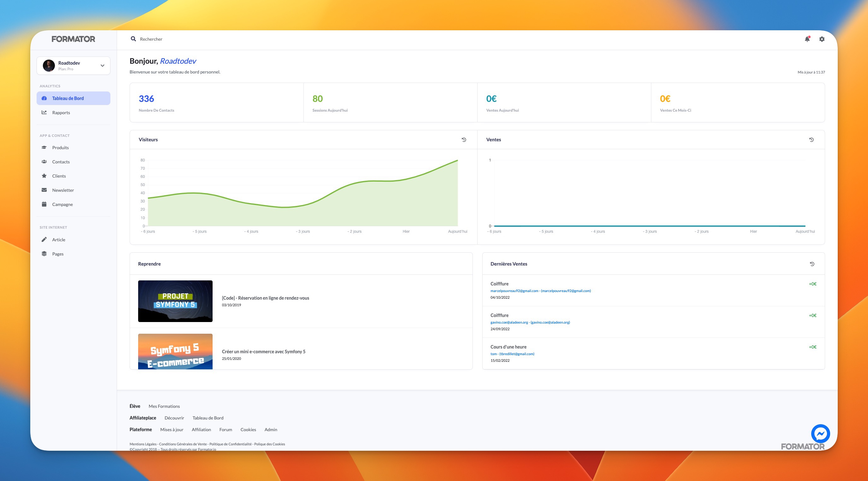The height and width of the screenshot is (481, 868).
Task: Click the Dernières Ventes history icon
Action: pyautogui.click(x=812, y=264)
